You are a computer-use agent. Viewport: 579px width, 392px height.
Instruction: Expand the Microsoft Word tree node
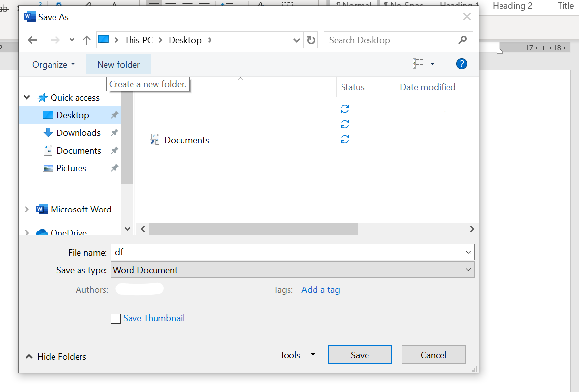[x=26, y=209]
